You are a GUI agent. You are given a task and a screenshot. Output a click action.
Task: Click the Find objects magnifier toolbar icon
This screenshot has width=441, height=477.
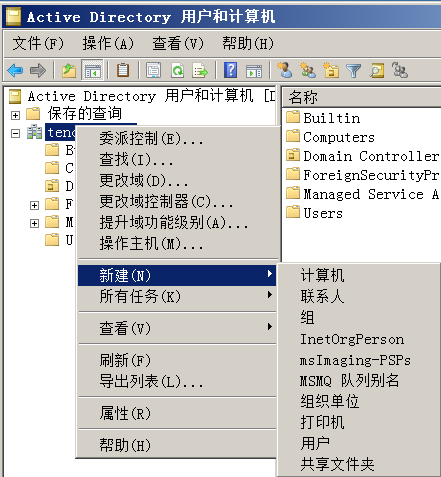[x=377, y=70]
